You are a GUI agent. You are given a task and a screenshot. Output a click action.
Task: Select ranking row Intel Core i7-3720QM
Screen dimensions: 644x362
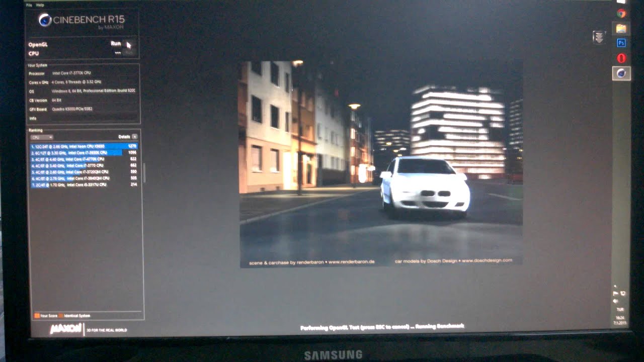[84, 172]
